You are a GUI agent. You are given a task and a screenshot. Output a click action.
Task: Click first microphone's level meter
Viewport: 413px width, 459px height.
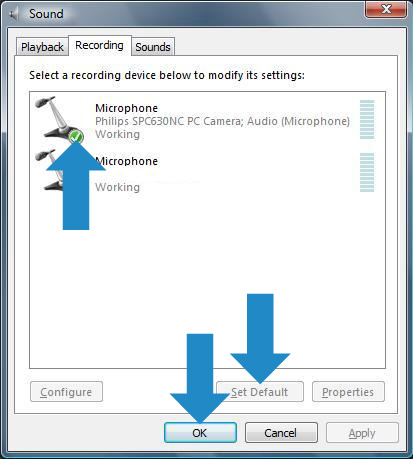point(367,119)
